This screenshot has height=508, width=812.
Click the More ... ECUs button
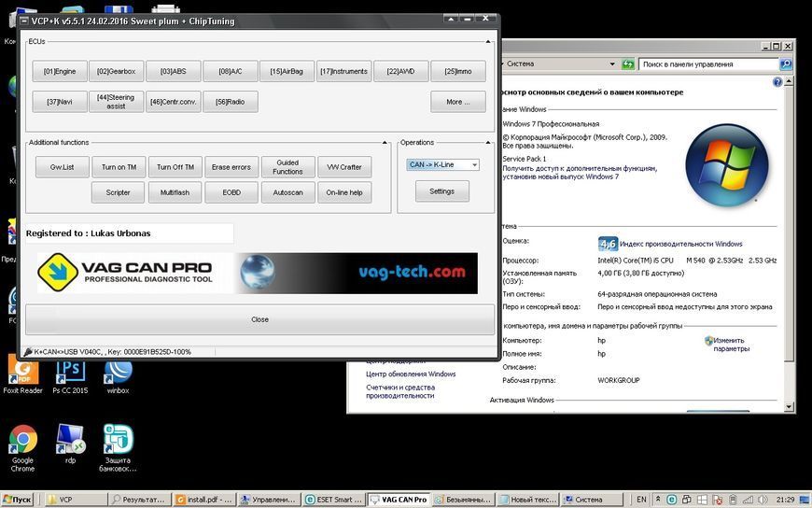pyautogui.click(x=457, y=102)
